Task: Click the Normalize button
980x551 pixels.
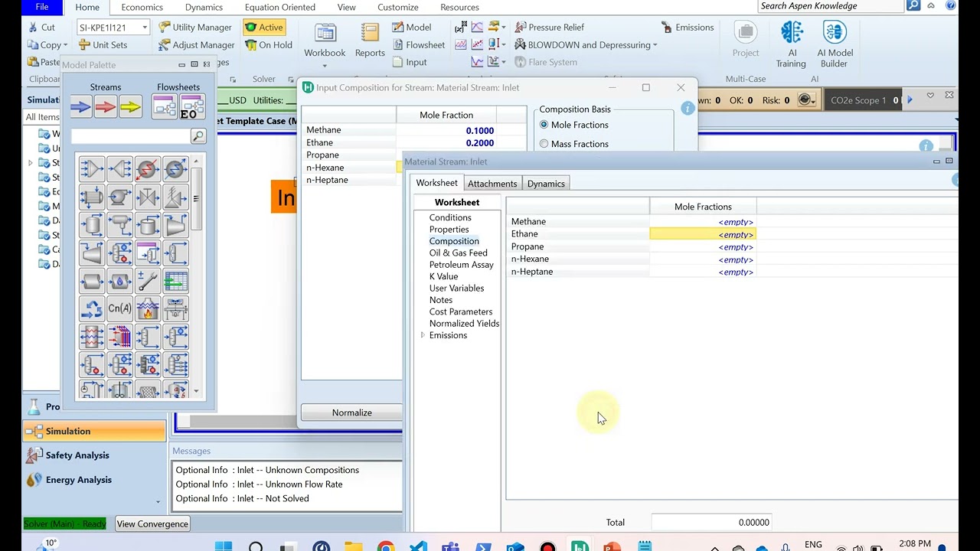Action: (352, 412)
